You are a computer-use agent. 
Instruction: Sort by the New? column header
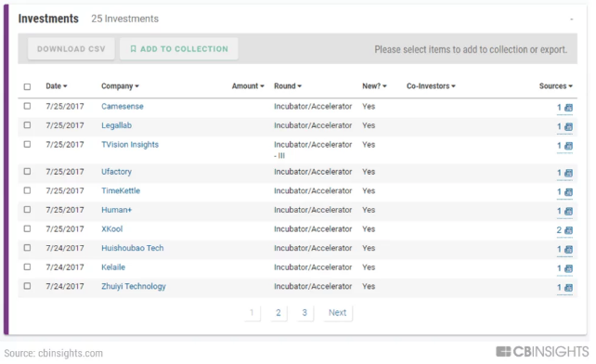click(x=374, y=86)
